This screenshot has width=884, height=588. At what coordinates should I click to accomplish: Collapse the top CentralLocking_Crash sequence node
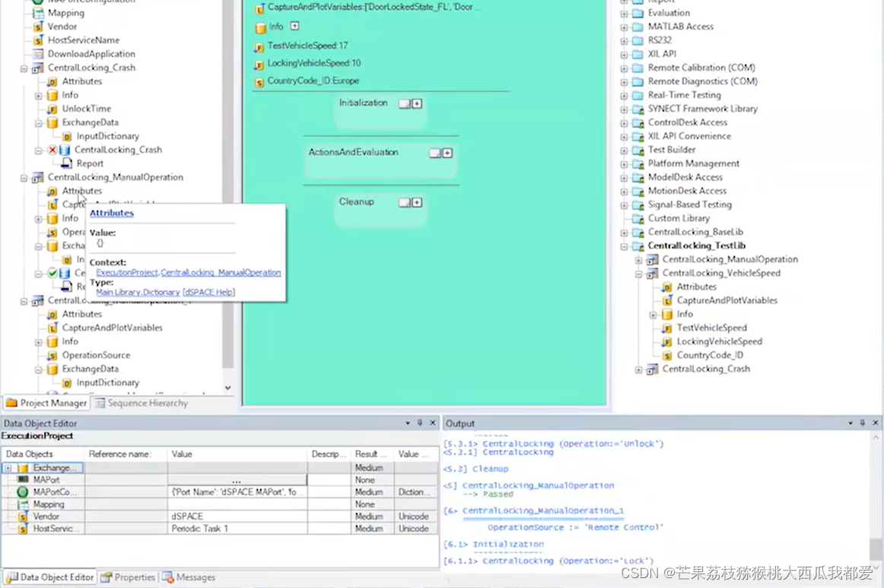(24, 68)
